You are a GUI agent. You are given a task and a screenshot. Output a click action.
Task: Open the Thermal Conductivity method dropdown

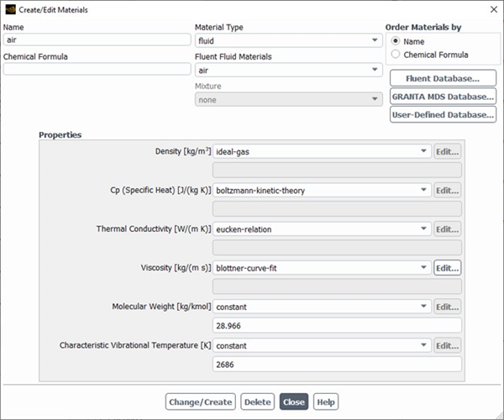point(322,229)
